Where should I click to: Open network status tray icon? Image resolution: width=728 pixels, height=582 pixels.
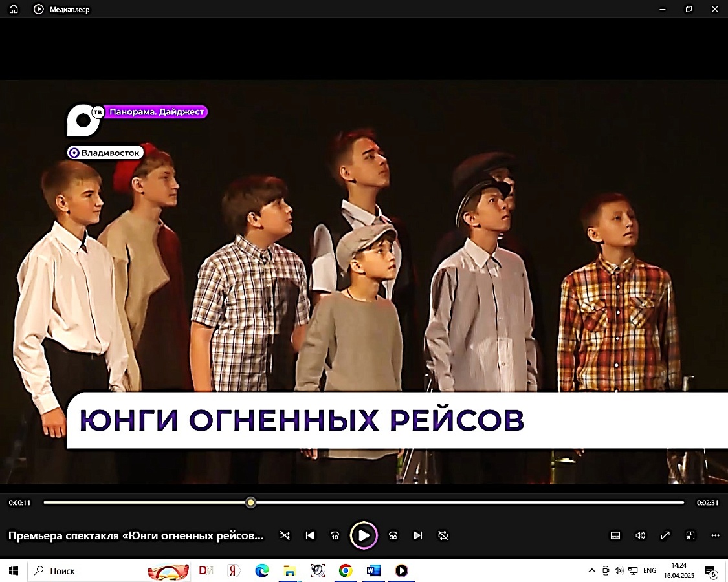click(x=633, y=571)
